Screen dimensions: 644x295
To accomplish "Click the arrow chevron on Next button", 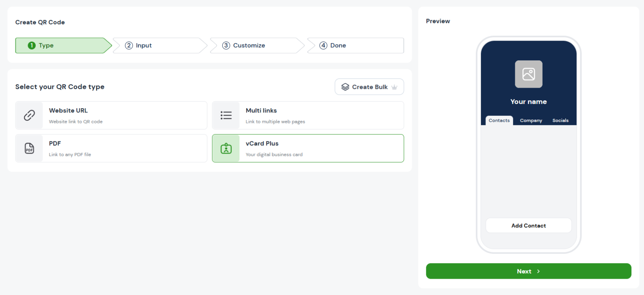I will tap(539, 272).
